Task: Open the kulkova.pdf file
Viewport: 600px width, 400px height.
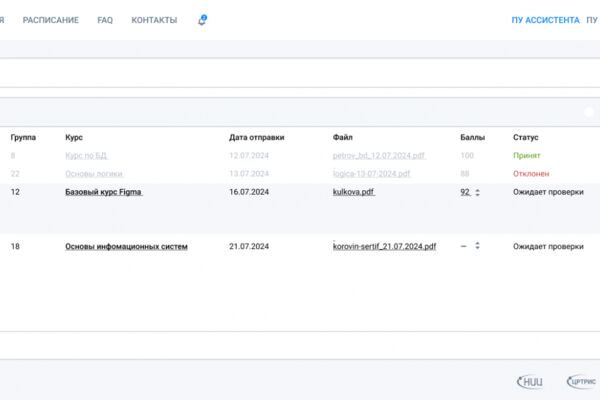Action: click(354, 192)
